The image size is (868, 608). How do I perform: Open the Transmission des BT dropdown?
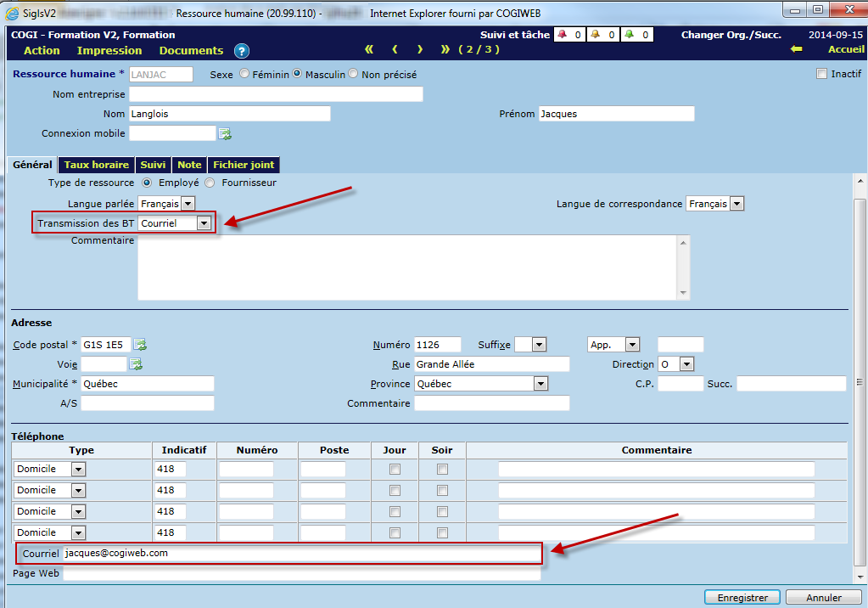click(x=204, y=223)
